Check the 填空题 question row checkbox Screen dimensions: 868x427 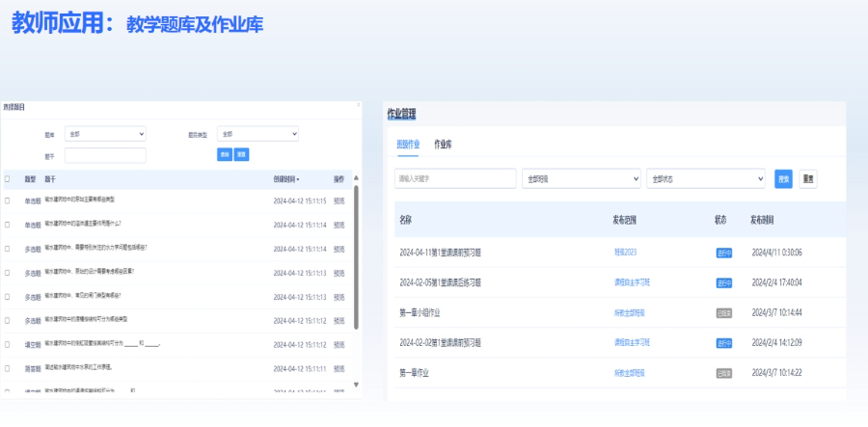(8, 343)
